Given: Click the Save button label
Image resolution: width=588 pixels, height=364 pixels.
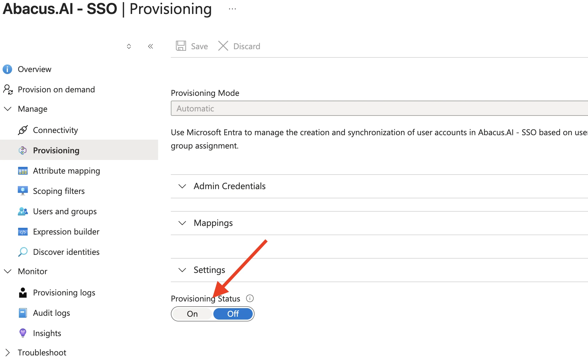Looking at the screenshot, I should click(x=199, y=46).
